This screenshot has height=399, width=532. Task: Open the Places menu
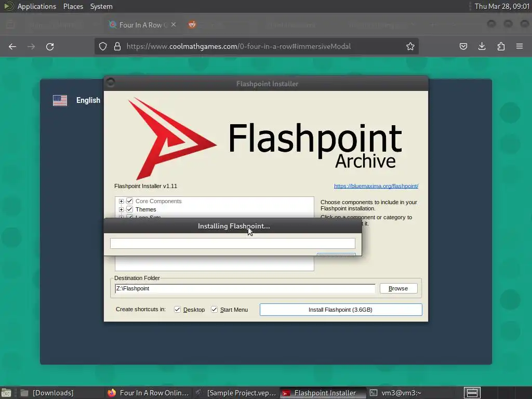tap(73, 6)
